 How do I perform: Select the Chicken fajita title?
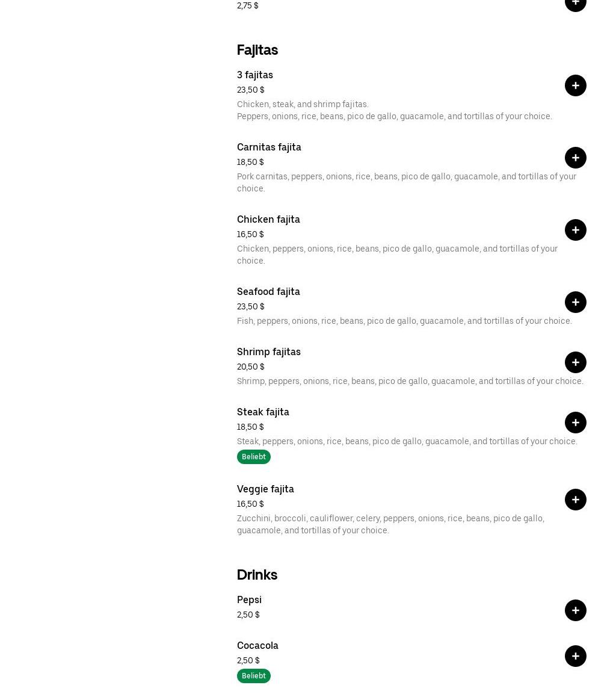(268, 219)
